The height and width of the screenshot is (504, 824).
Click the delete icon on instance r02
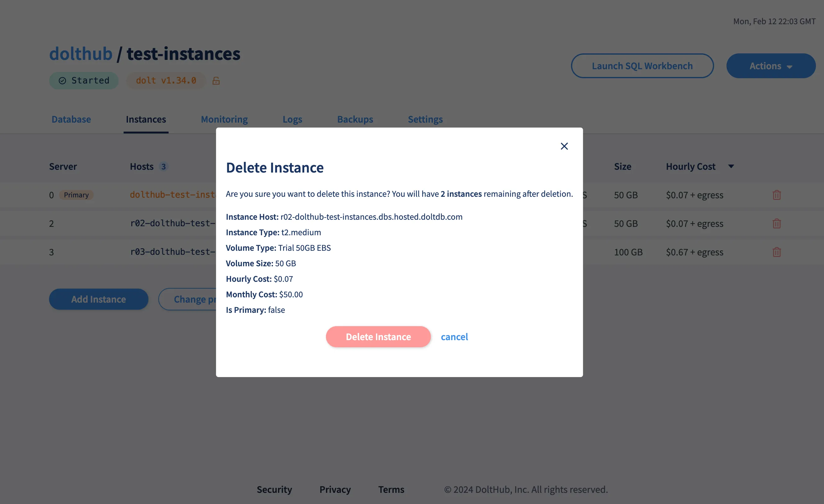coord(776,223)
